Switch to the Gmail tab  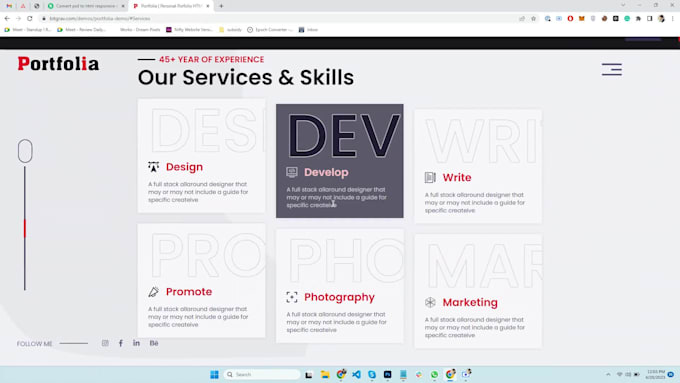point(9,6)
